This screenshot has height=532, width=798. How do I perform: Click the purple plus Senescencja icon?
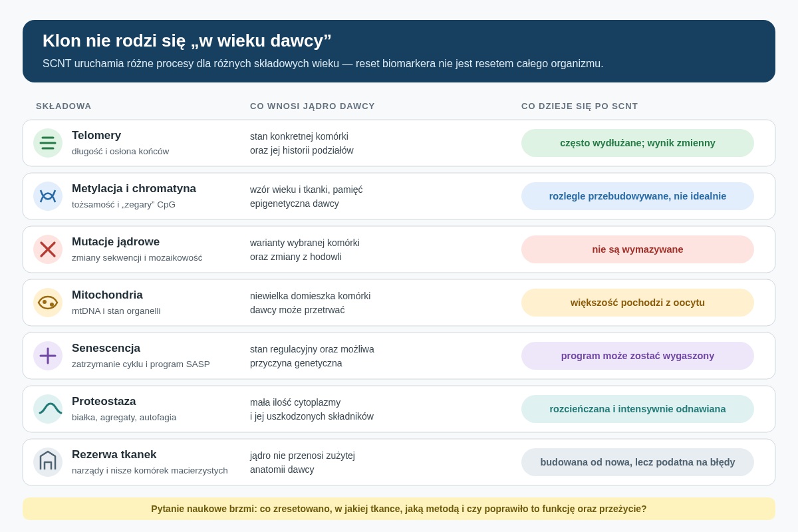(x=48, y=356)
